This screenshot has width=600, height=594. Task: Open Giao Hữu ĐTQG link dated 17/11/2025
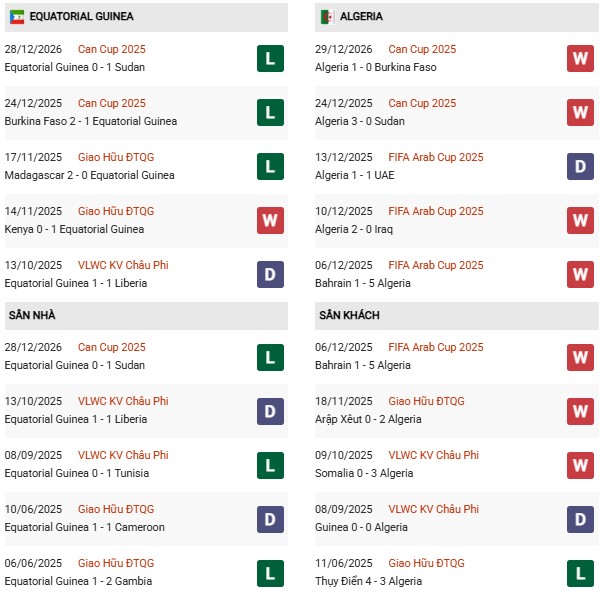(116, 157)
